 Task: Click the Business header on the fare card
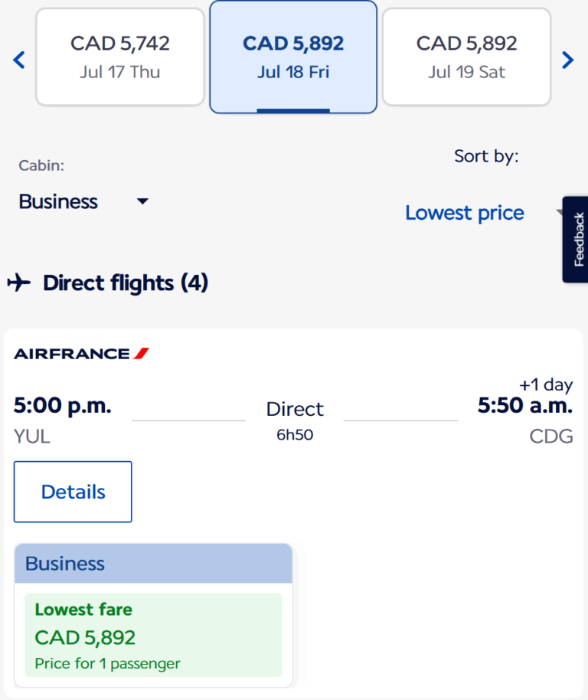tap(65, 564)
